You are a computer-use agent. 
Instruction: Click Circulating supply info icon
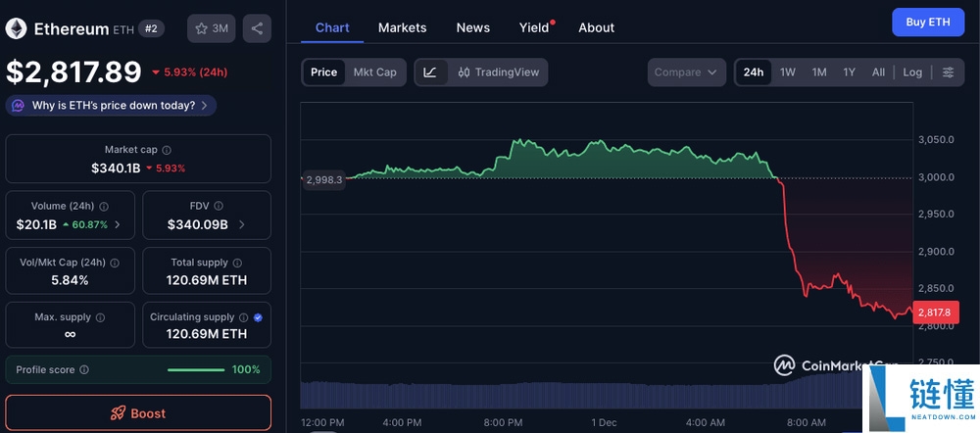[x=244, y=317]
